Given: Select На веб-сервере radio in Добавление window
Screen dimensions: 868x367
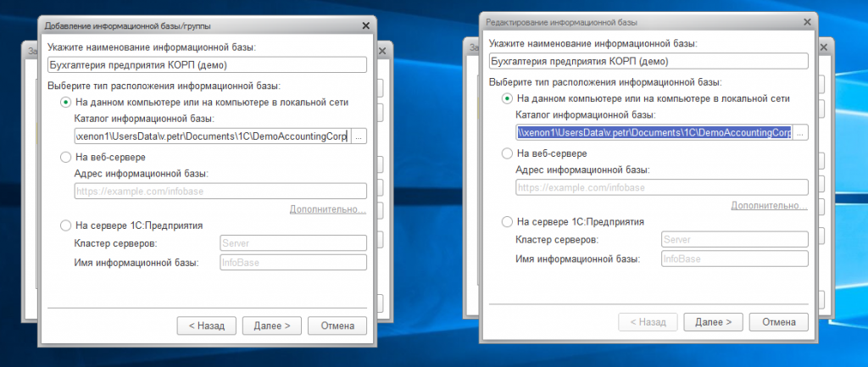Looking at the screenshot, I should 66,157.
